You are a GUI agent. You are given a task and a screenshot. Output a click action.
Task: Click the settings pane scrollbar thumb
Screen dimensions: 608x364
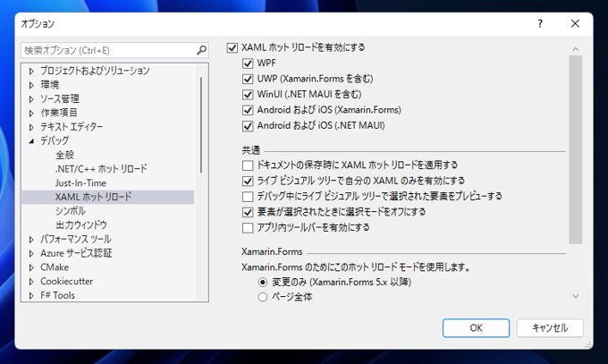coord(576,149)
